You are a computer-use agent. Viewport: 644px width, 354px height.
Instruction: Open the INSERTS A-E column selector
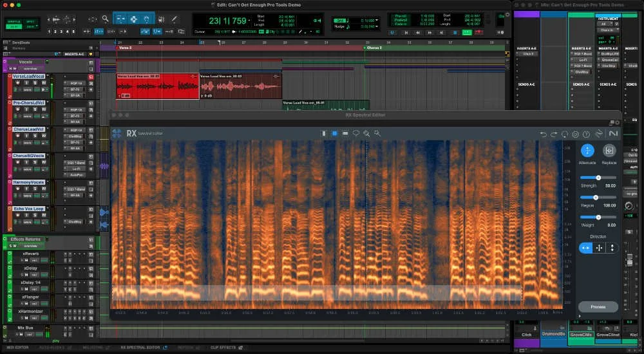(74, 54)
